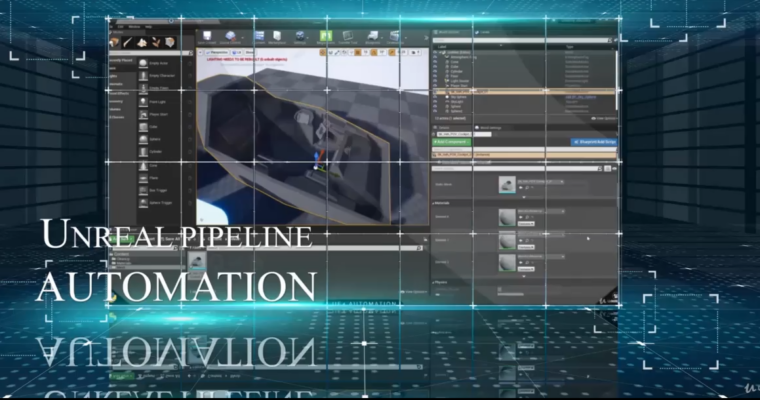Switch to the World Settings tab
Viewport: 760px width, 400px height.
490,128
